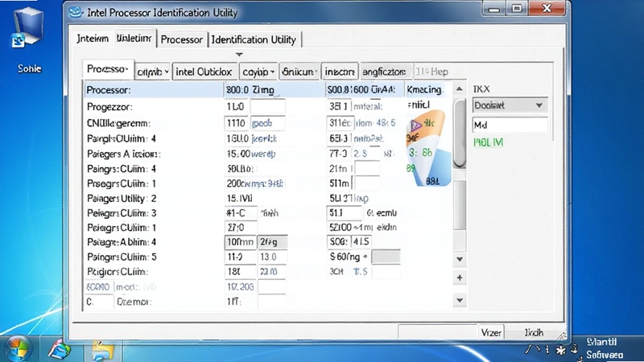This screenshot has height=362, width=644.
Task: Click the small triangle below the top tabs
Action: [239, 54]
